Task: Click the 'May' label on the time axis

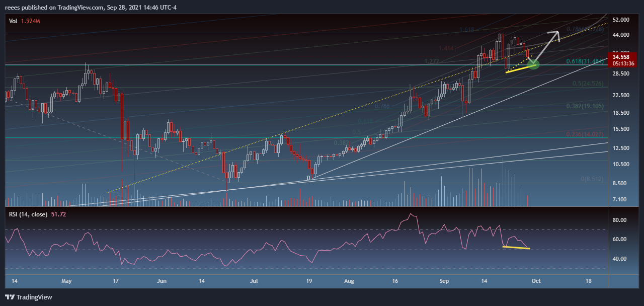Action: (66, 281)
